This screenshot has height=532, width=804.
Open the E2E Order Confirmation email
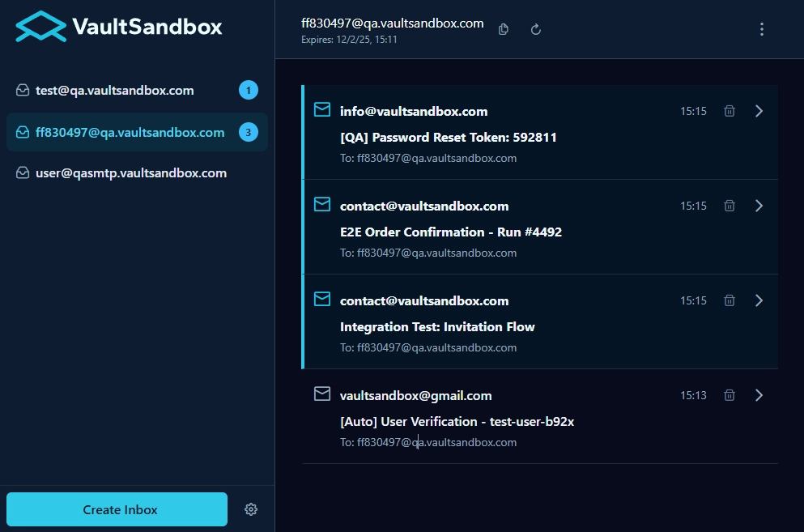[451, 232]
